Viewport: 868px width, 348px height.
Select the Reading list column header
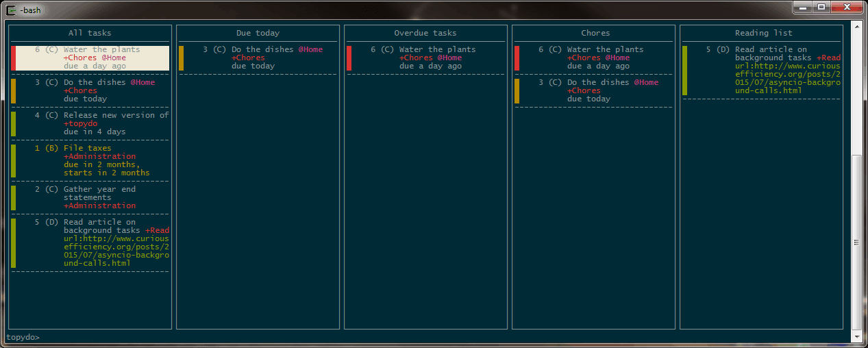click(x=761, y=33)
